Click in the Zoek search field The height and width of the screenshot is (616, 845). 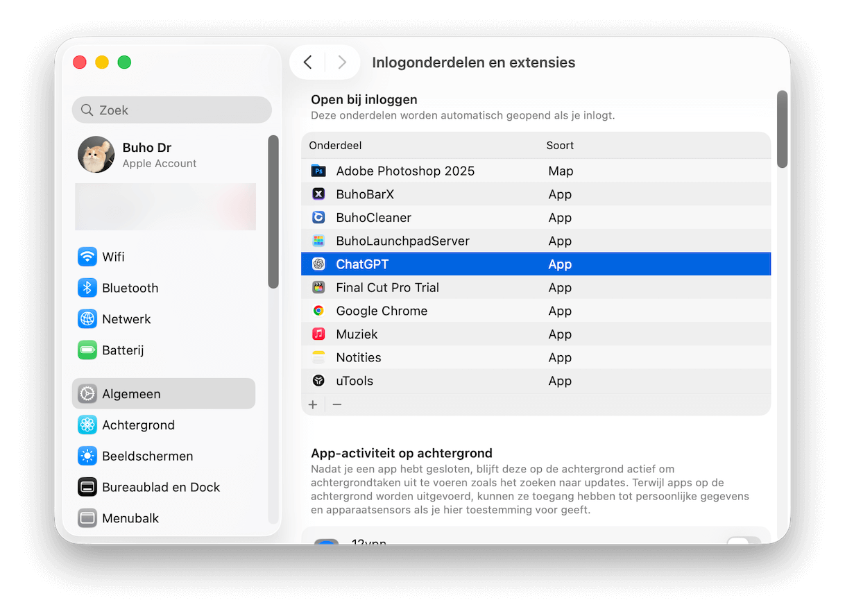[x=172, y=110]
